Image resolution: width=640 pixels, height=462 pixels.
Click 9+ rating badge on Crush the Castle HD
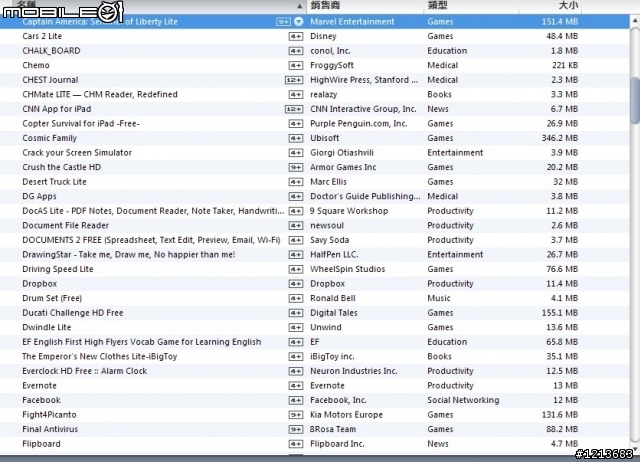pos(296,167)
